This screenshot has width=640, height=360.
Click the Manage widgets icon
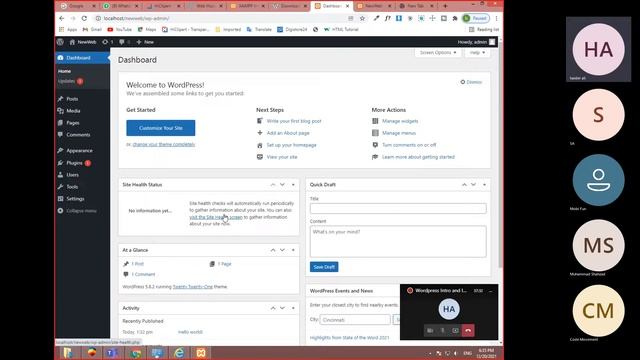tap(375, 121)
